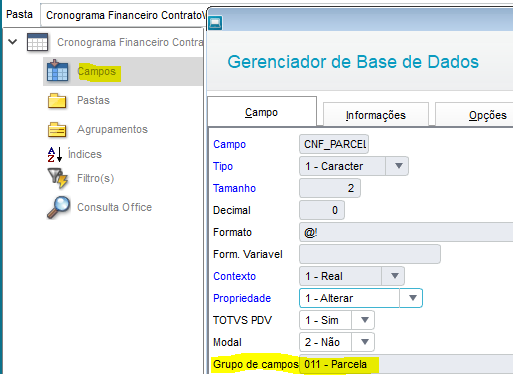The width and height of the screenshot is (513, 375).
Task: Click the blue Tamanho label
Action: pos(234,188)
